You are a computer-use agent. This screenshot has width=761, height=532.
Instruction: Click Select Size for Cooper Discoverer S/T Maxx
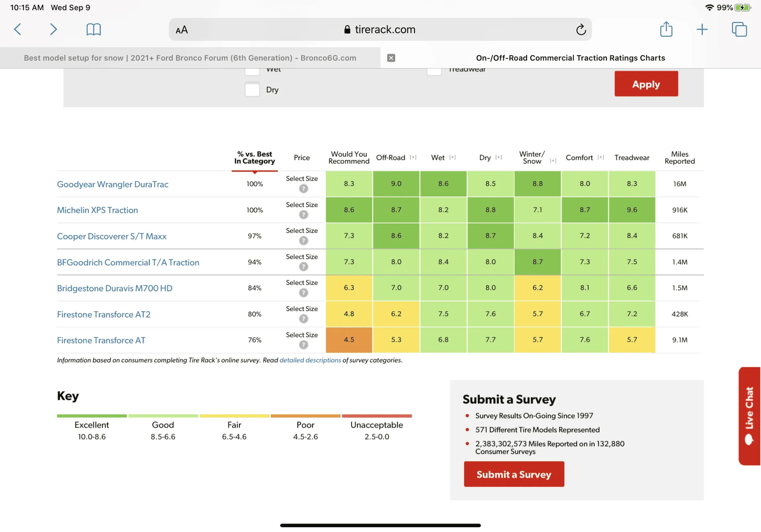pyautogui.click(x=302, y=231)
